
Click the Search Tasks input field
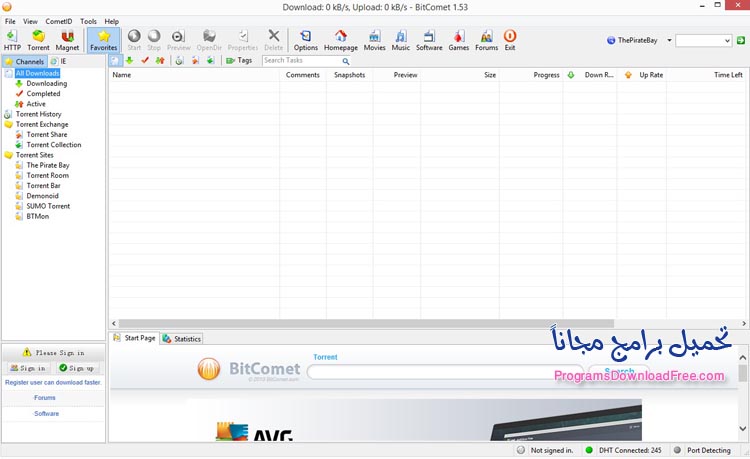[301, 60]
